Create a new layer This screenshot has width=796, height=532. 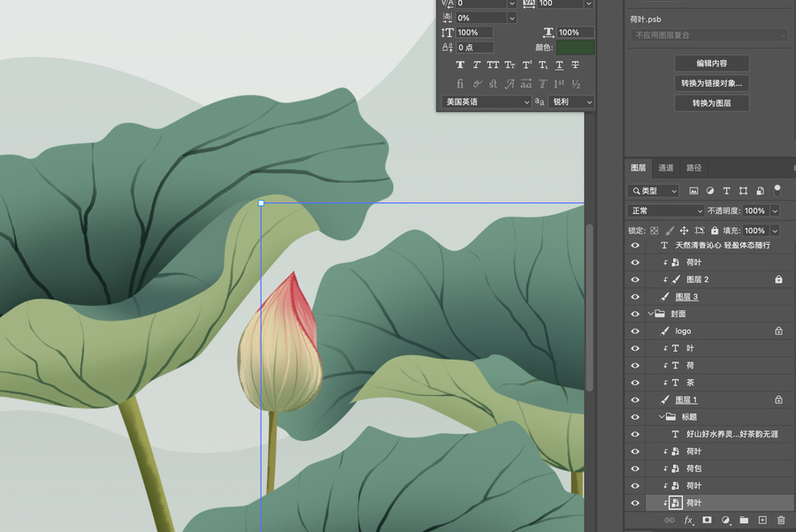762,521
